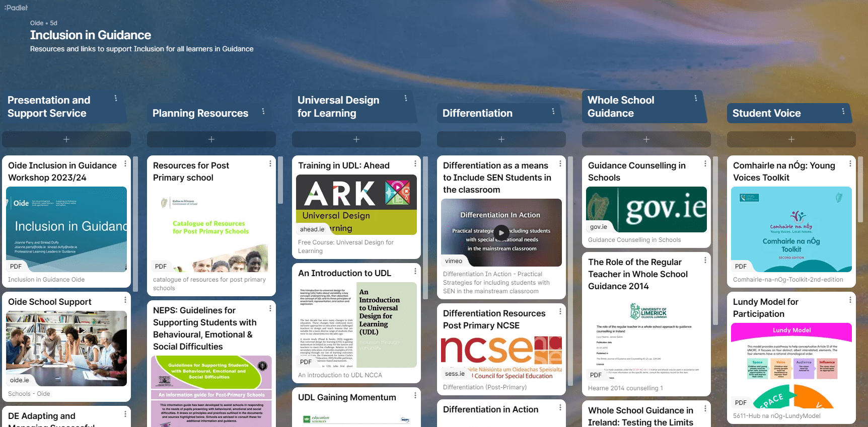Open Inclusion in Guidance PDF thumbnail
Screen dimensions: 868x427
click(x=66, y=229)
